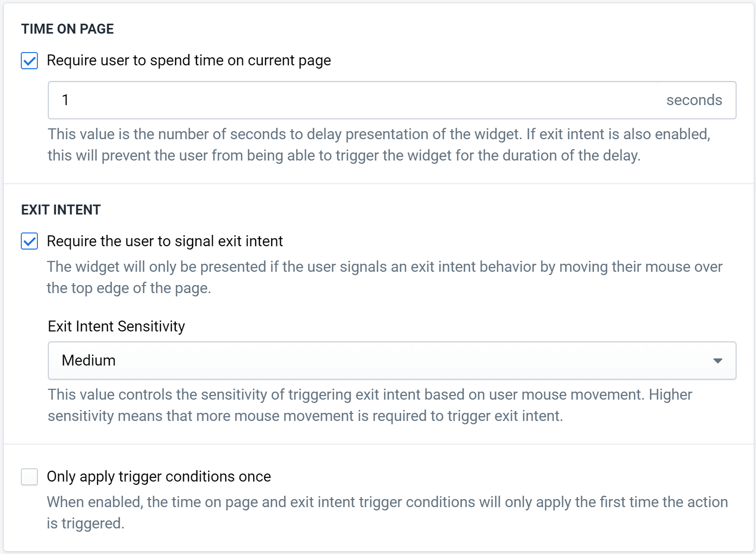This screenshot has height=554, width=756.
Task: Click the help text about delaying widget presentation
Action: tap(379, 144)
